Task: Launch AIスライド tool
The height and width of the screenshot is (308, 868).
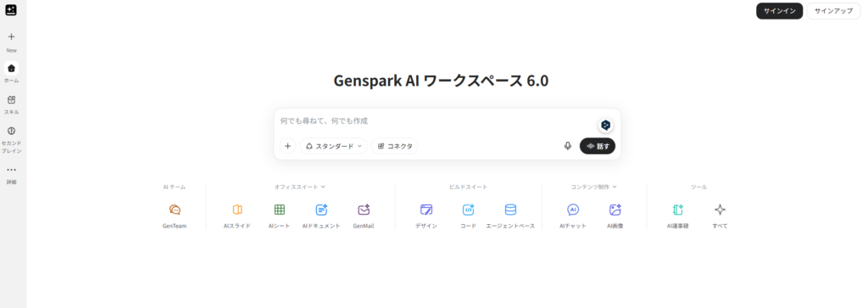Action: tap(237, 216)
